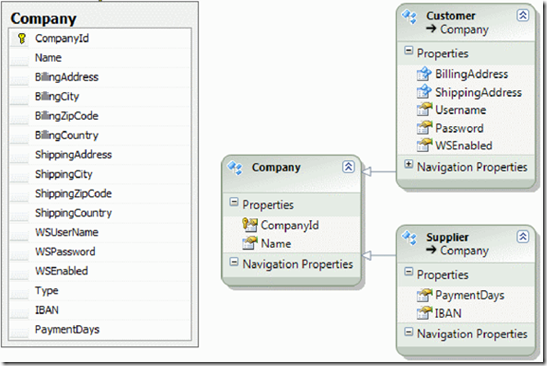The width and height of the screenshot is (547, 366).
Task: Select the WSUserName column row
Action: 100,232
